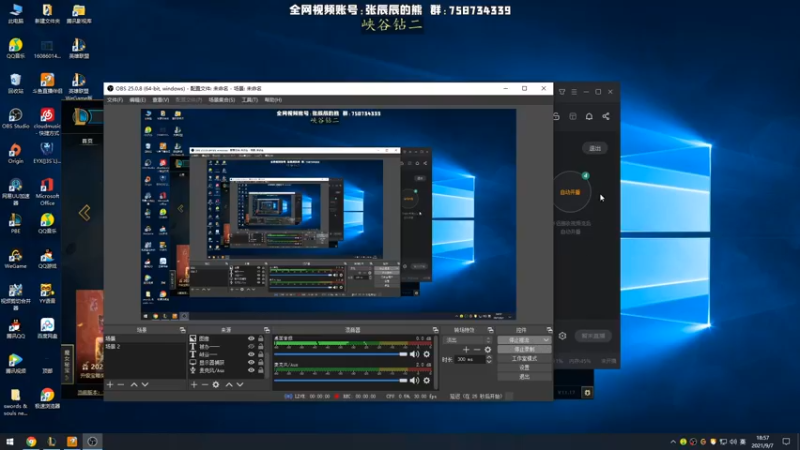Click the 300 ms duration input field
This screenshot has width=800, height=450.
pos(469,359)
